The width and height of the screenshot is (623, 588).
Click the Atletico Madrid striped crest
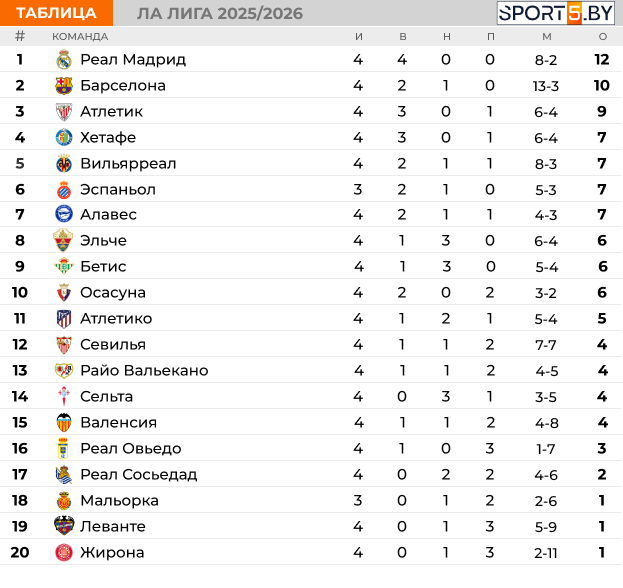[x=64, y=319]
